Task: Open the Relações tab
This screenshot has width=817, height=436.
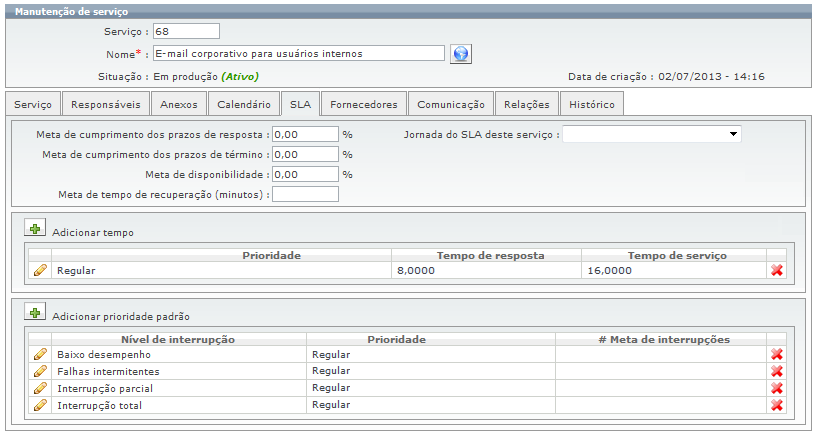Action: pos(527,104)
